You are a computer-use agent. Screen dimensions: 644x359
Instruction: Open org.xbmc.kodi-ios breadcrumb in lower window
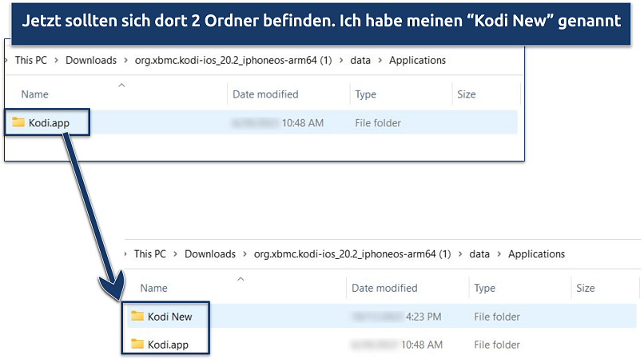coord(352,253)
